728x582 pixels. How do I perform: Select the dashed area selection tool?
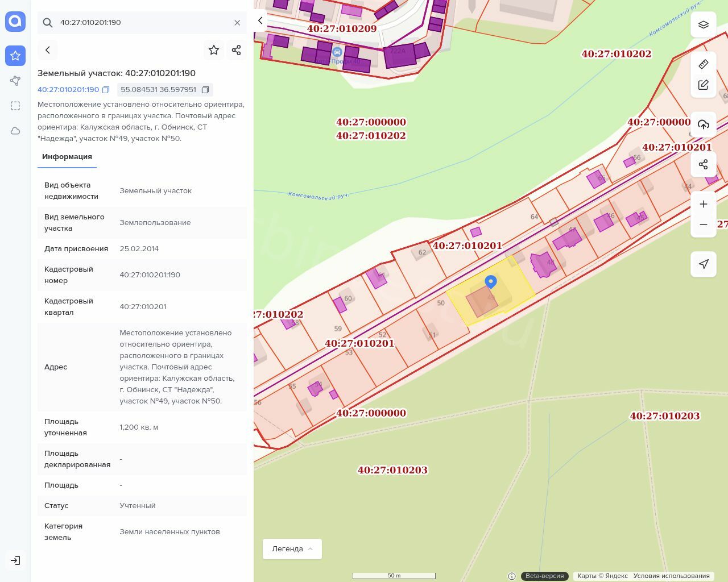(15, 106)
